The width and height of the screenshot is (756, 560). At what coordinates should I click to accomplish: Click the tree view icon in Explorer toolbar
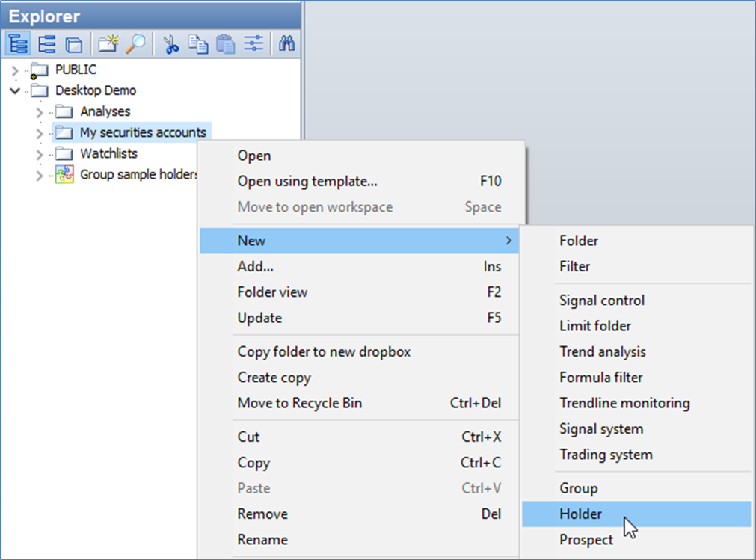pos(18,45)
